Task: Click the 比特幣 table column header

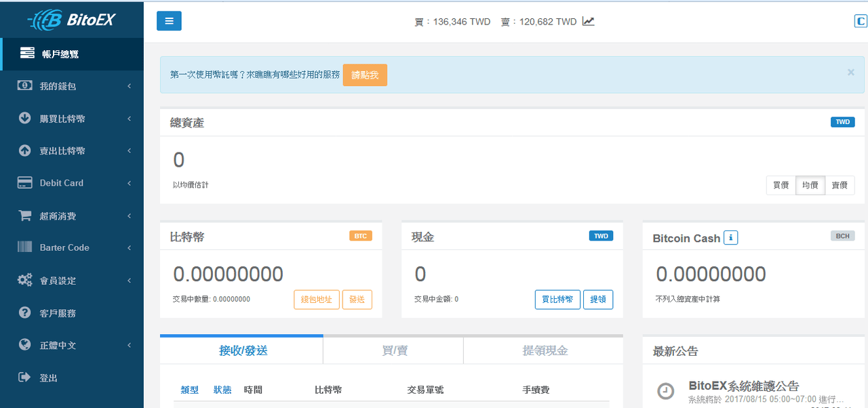Action: pos(328,390)
